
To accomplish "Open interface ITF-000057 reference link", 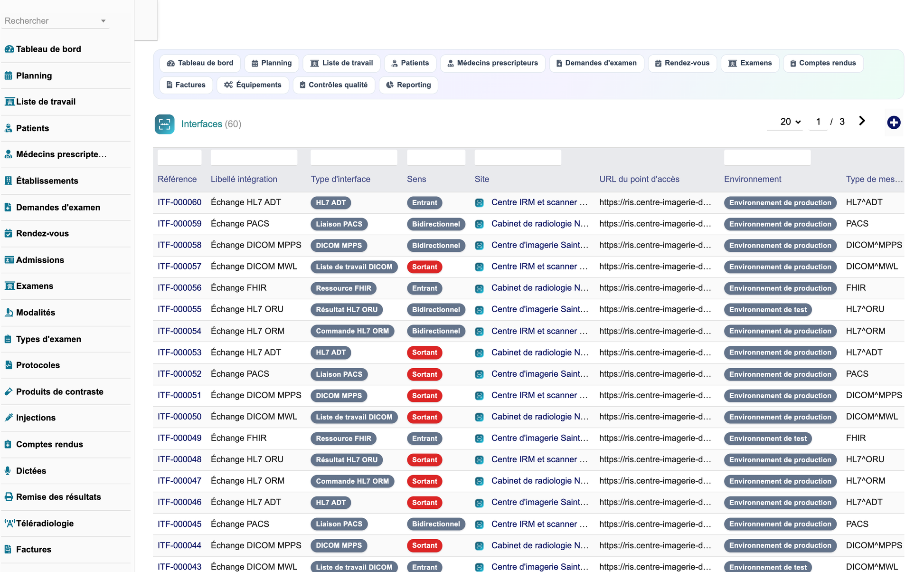I will (x=179, y=267).
